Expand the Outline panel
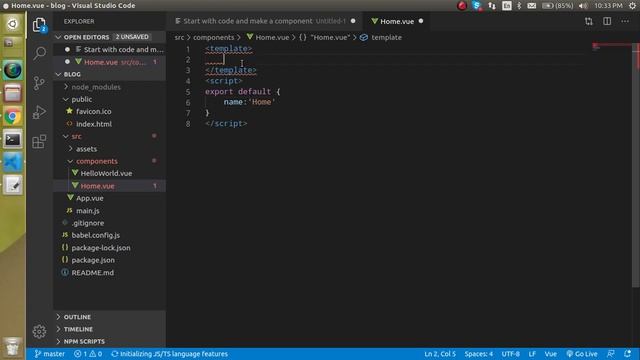Viewport: 640px width, 360px height. [x=109, y=317]
